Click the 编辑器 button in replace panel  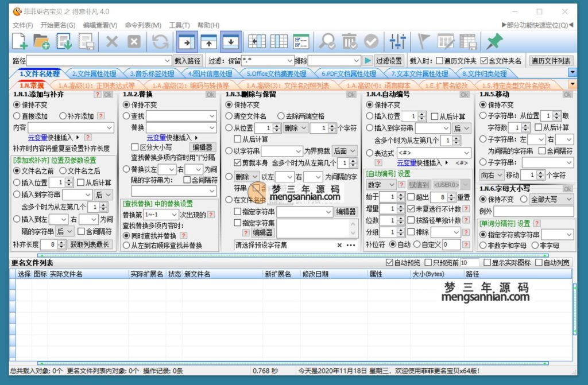click(202, 147)
